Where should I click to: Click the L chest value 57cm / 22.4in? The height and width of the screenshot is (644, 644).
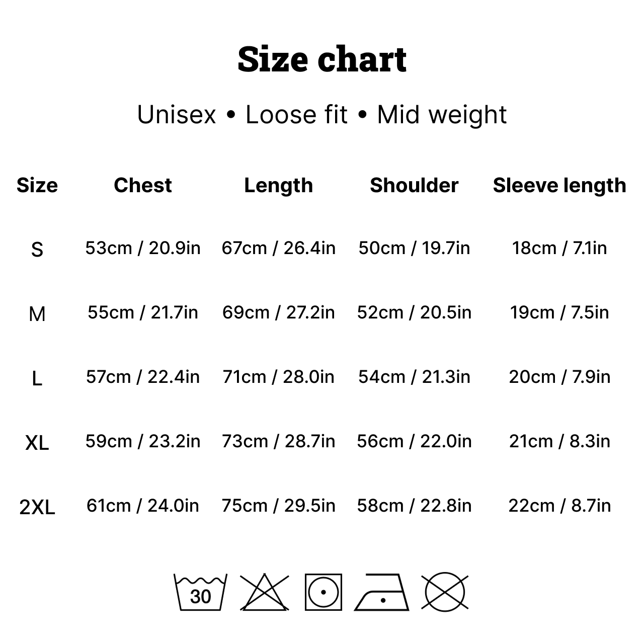point(143,377)
